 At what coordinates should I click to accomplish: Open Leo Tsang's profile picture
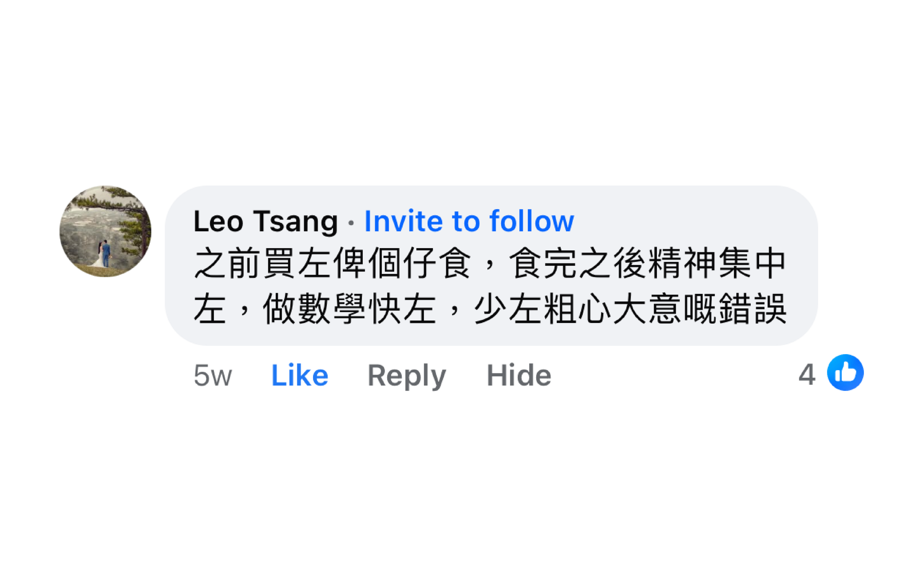(x=105, y=231)
